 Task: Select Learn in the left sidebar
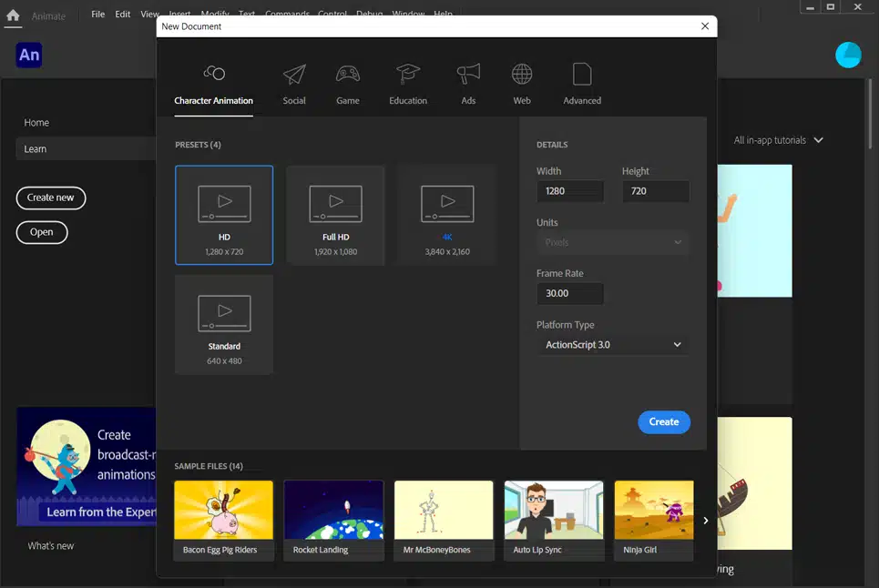tap(86, 149)
